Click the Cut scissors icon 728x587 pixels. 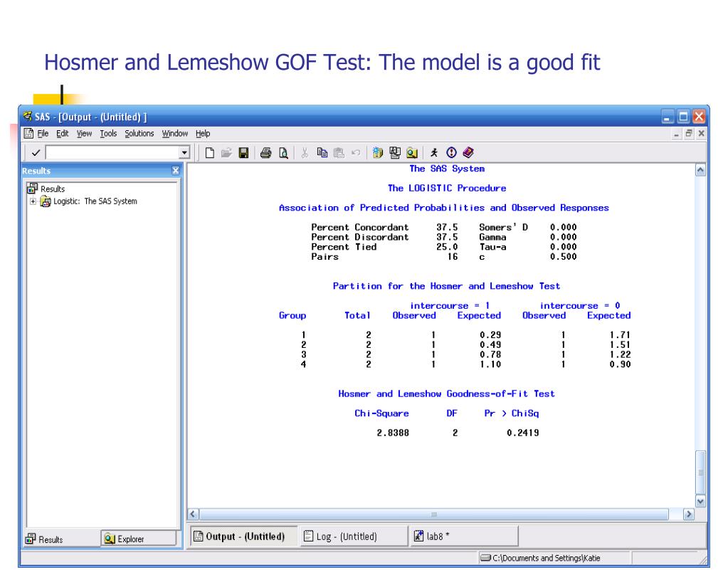click(305, 153)
